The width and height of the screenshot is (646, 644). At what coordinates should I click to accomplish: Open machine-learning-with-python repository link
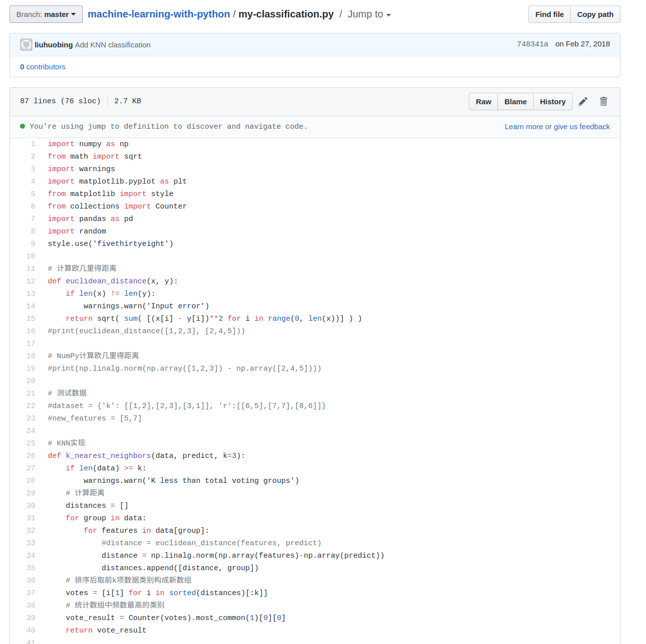159,14
